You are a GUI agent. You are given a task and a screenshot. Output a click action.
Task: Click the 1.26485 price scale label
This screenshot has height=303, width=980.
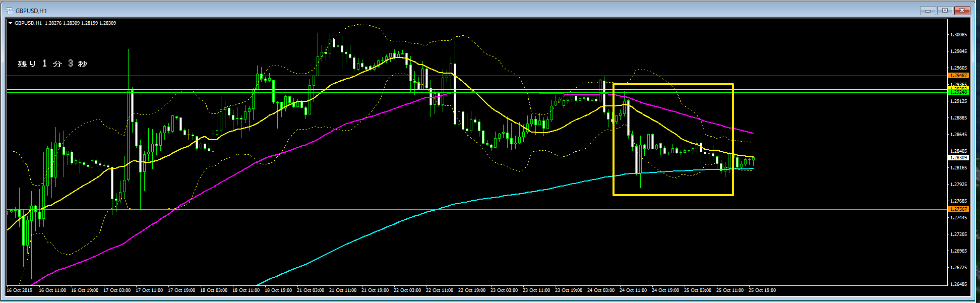[x=959, y=284]
